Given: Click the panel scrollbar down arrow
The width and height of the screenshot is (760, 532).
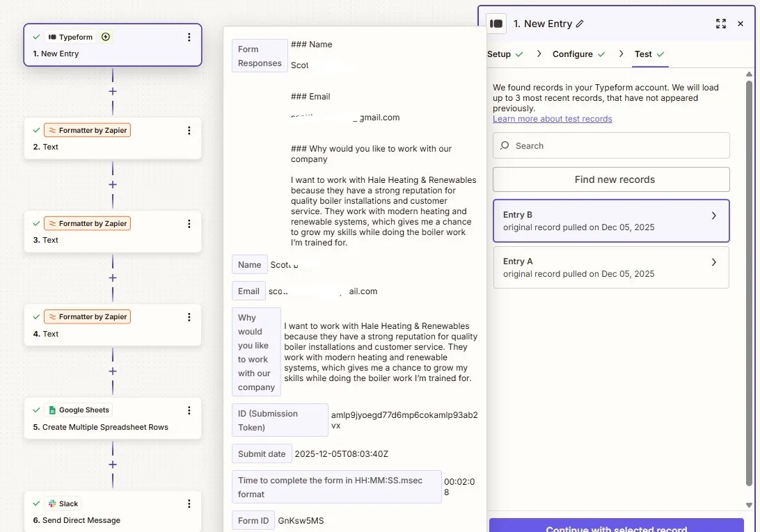Looking at the screenshot, I should pyautogui.click(x=749, y=505).
